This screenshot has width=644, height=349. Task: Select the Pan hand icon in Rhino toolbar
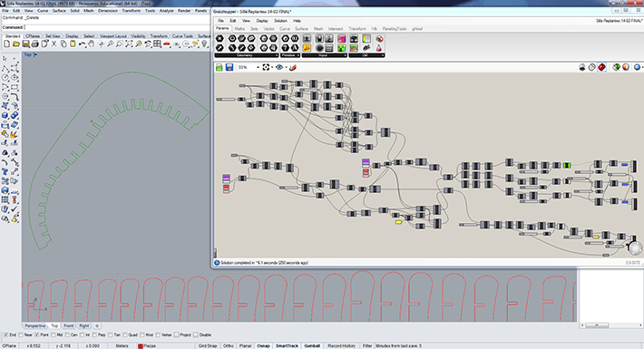point(92,44)
